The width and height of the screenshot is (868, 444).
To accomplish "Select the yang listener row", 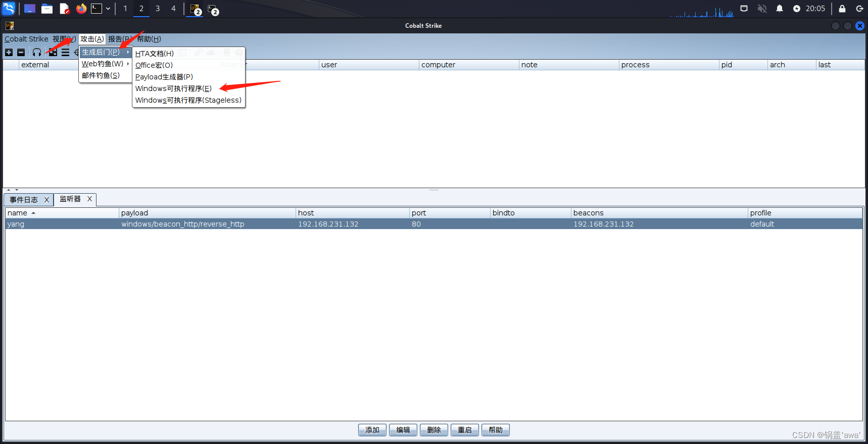I will coord(434,224).
